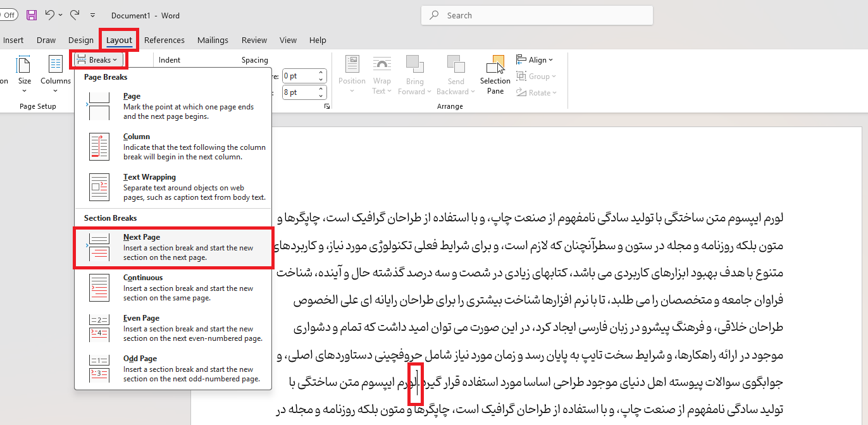Expand the Customize Quick Access Toolbar chevron

(x=92, y=15)
